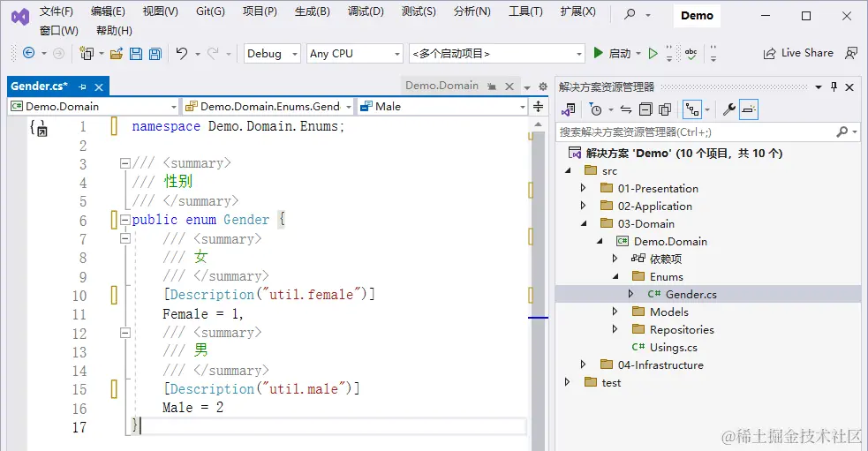Open the 编辑(E) menu

tap(108, 11)
